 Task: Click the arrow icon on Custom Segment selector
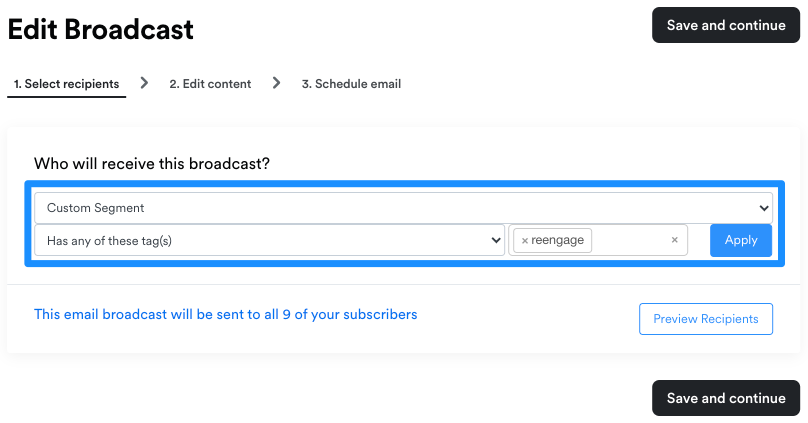click(764, 208)
